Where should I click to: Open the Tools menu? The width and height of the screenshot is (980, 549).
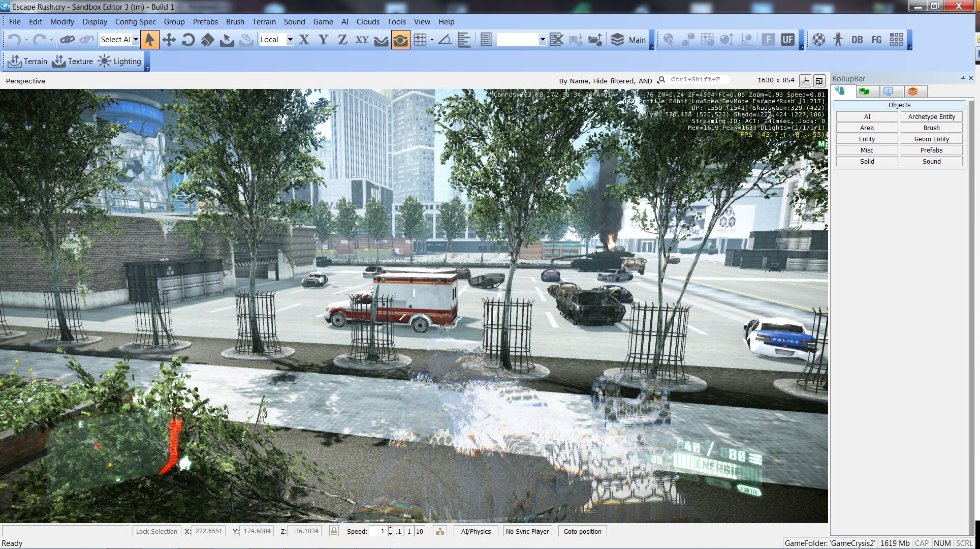pyautogui.click(x=397, y=22)
